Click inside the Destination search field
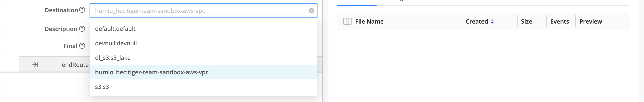This screenshot has width=644, height=102. pyautogui.click(x=200, y=11)
